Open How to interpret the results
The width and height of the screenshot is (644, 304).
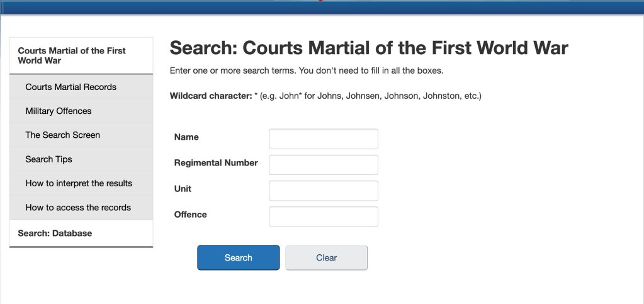79,183
